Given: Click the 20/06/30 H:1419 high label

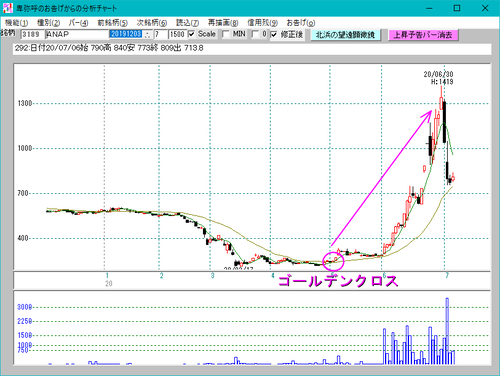Looking at the screenshot, I should click(x=438, y=78).
